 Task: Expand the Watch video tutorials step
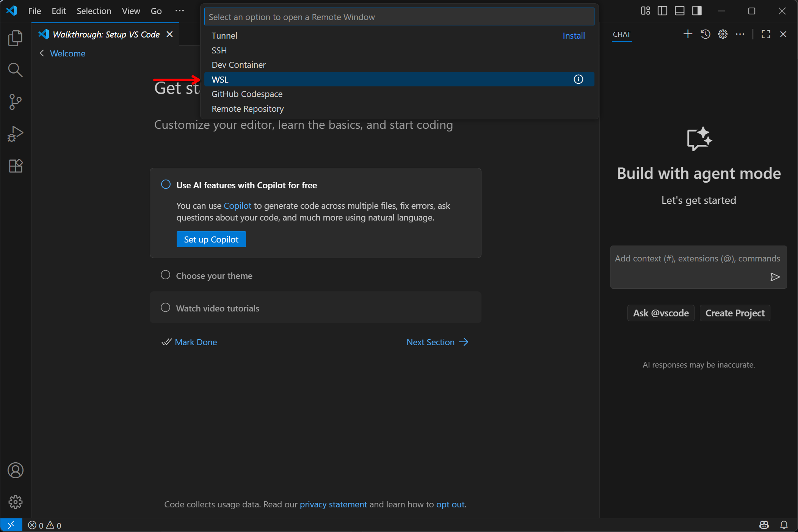[218, 308]
